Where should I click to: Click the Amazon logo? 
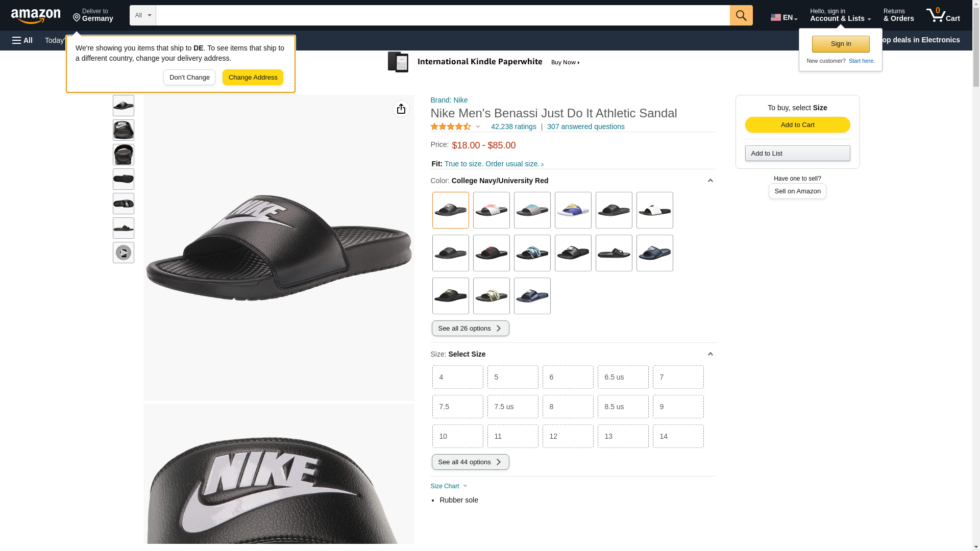tap(36, 16)
